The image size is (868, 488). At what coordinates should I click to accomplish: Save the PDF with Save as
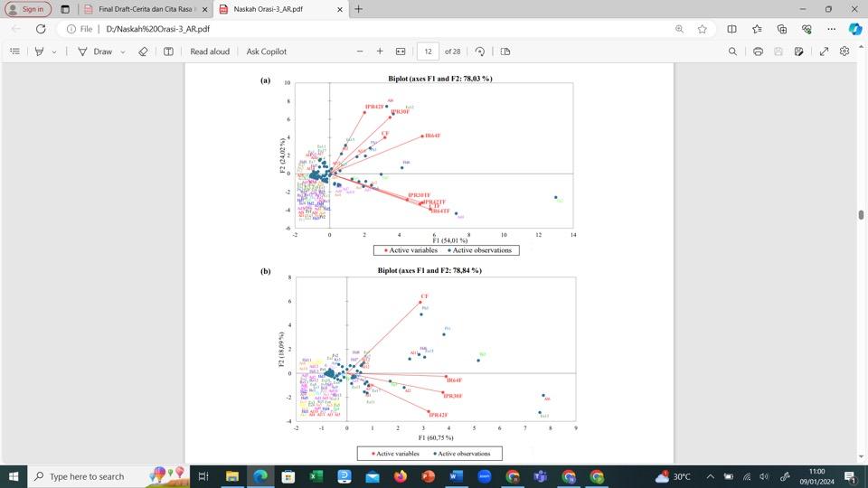[x=798, y=52]
